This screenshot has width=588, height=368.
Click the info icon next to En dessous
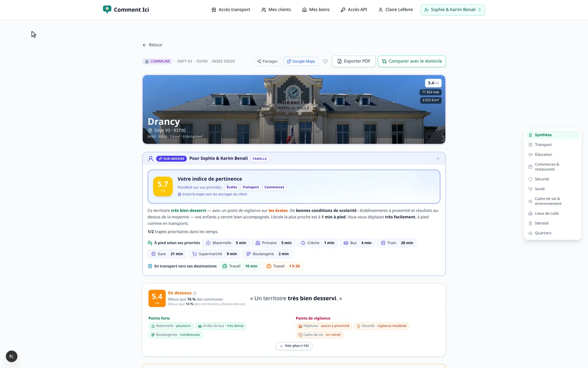coord(195,293)
